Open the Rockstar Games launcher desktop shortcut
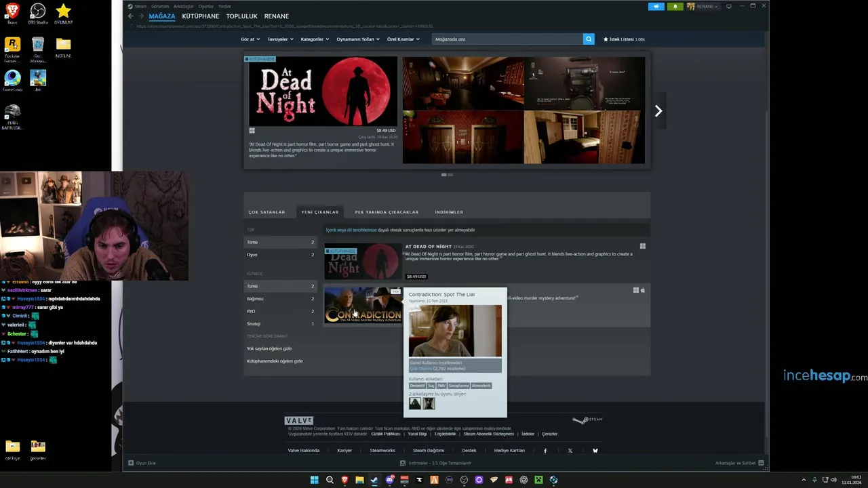The width and height of the screenshot is (868, 488). pyautogui.click(x=12, y=50)
